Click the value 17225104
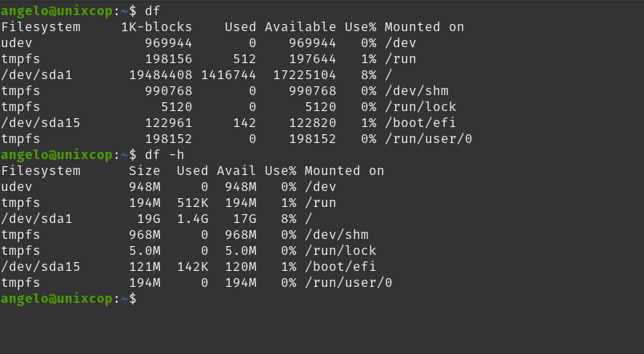The width and height of the screenshot is (644, 354). click(305, 75)
